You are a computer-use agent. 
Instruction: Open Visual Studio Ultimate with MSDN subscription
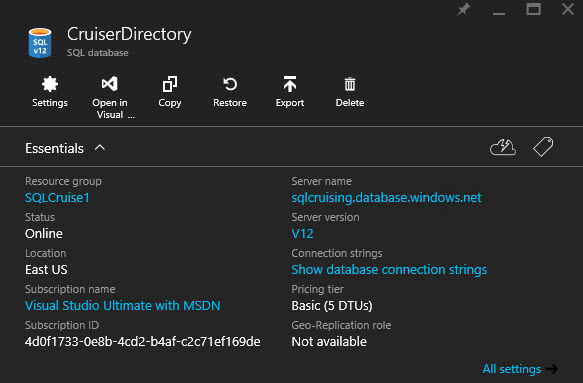click(x=123, y=306)
